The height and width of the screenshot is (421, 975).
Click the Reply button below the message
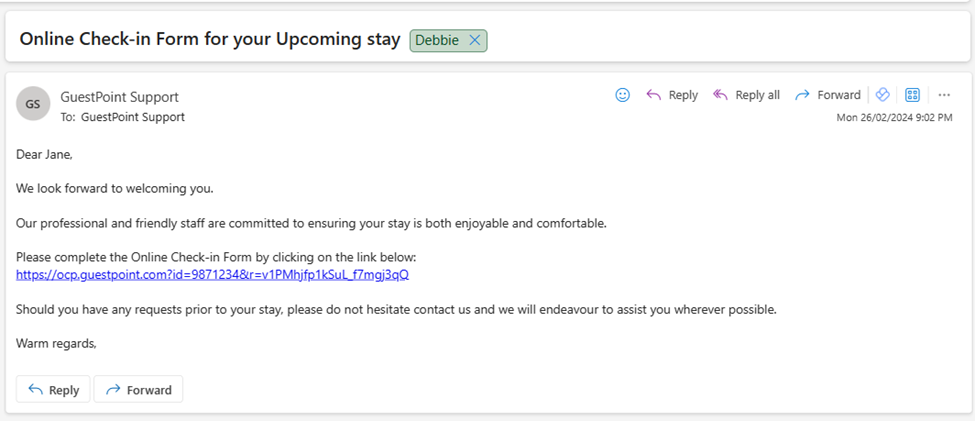[53, 389]
